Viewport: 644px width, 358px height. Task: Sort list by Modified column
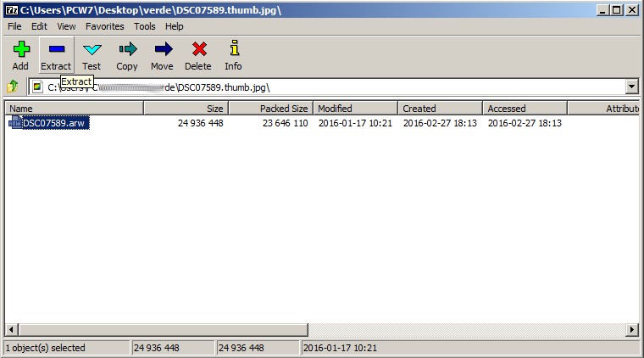(354, 109)
